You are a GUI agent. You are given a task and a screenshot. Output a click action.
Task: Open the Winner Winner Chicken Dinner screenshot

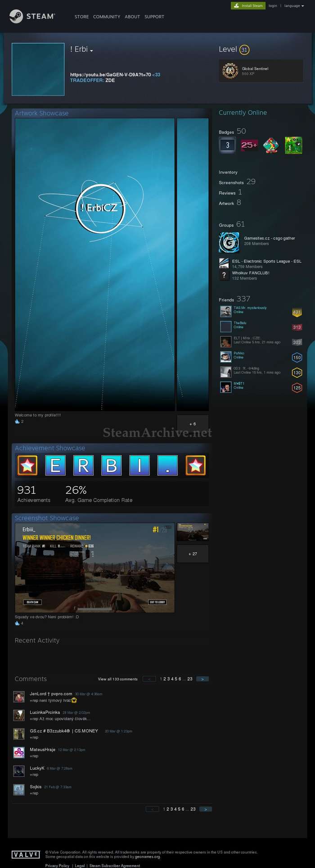click(95, 568)
